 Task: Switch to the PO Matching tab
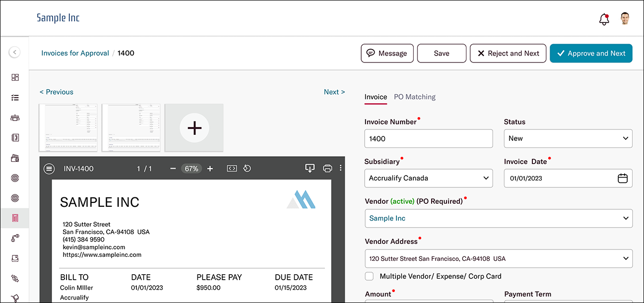(415, 97)
